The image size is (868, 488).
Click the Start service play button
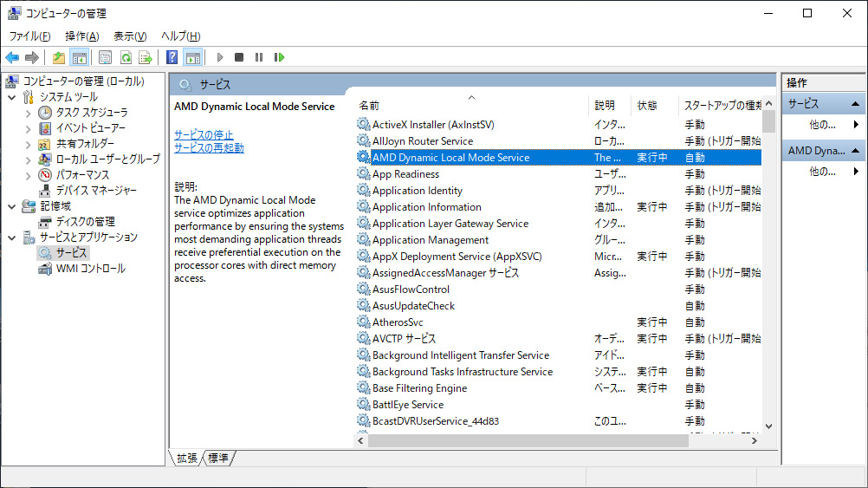click(x=220, y=57)
